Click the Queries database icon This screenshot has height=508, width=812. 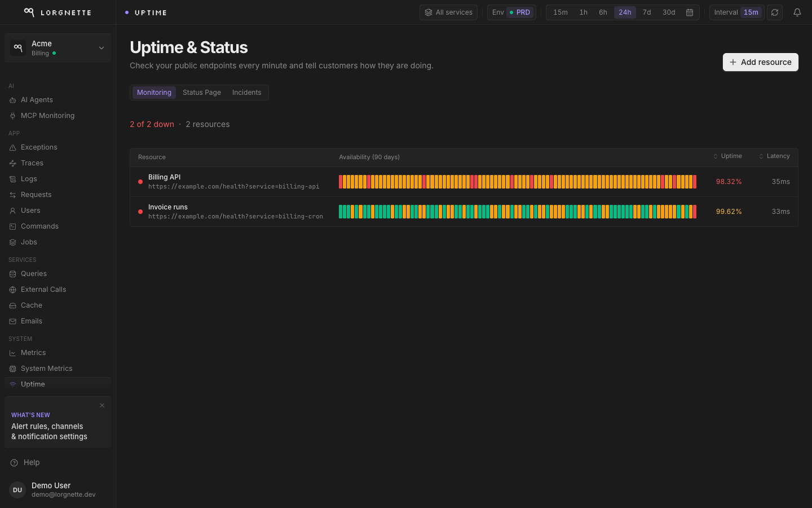click(x=12, y=274)
